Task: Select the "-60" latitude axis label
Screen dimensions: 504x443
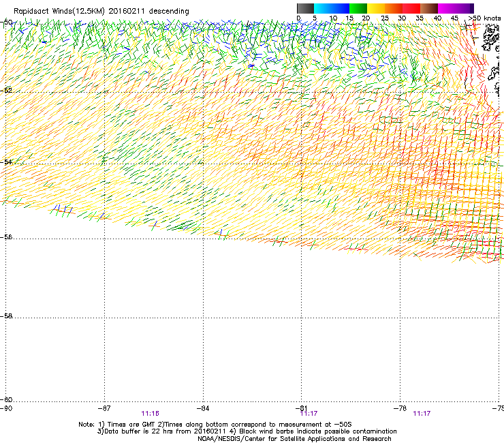Action: point(6,399)
